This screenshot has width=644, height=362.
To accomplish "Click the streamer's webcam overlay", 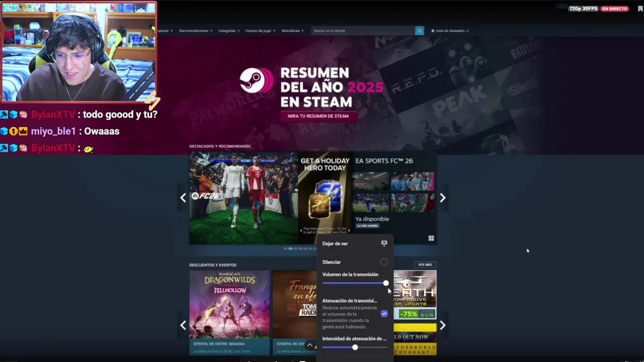I will [x=78, y=52].
